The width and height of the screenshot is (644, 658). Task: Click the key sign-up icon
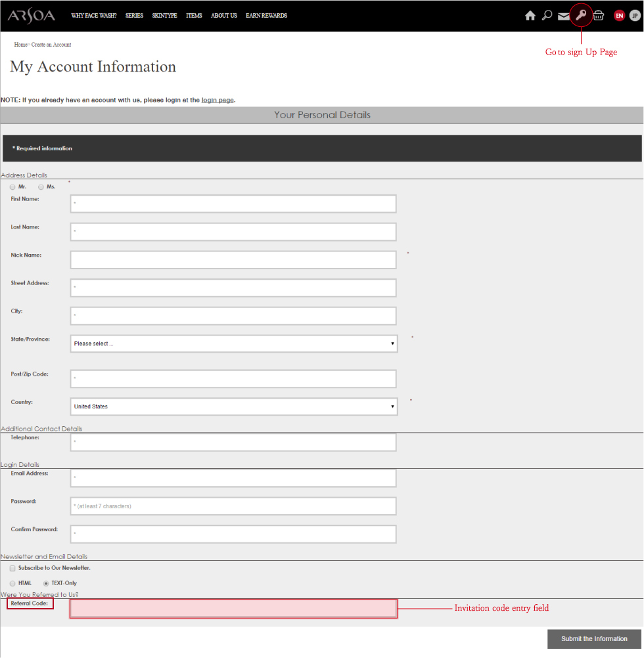pyautogui.click(x=581, y=16)
